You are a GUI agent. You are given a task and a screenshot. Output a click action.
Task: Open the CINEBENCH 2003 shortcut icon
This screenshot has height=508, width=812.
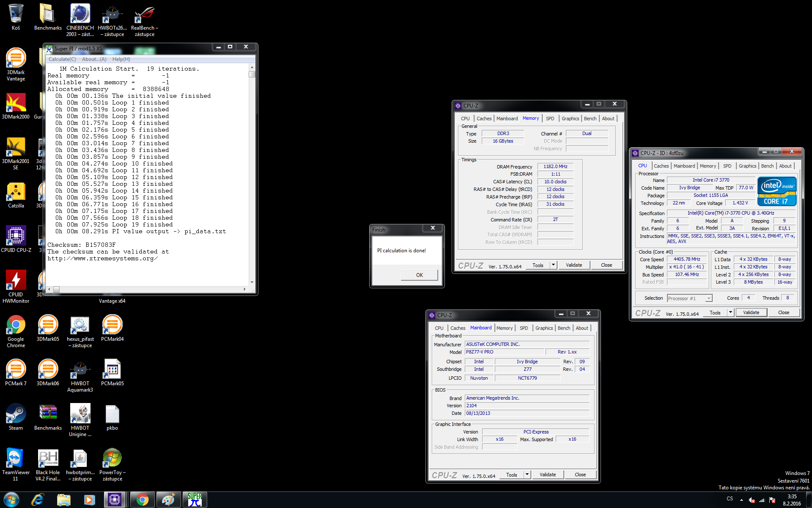pos(80,19)
